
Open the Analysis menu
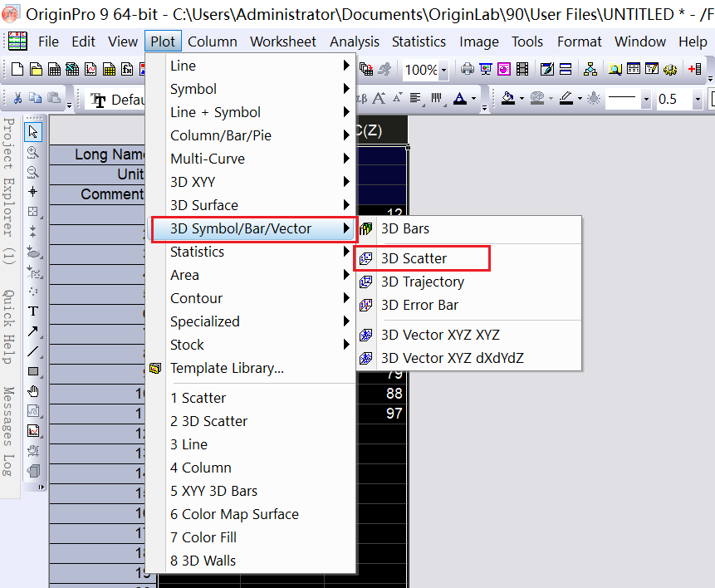[x=355, y=42]
